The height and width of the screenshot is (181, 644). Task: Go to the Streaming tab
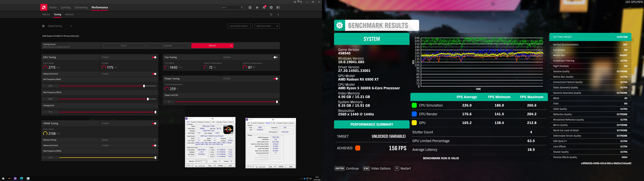point(81,8)
